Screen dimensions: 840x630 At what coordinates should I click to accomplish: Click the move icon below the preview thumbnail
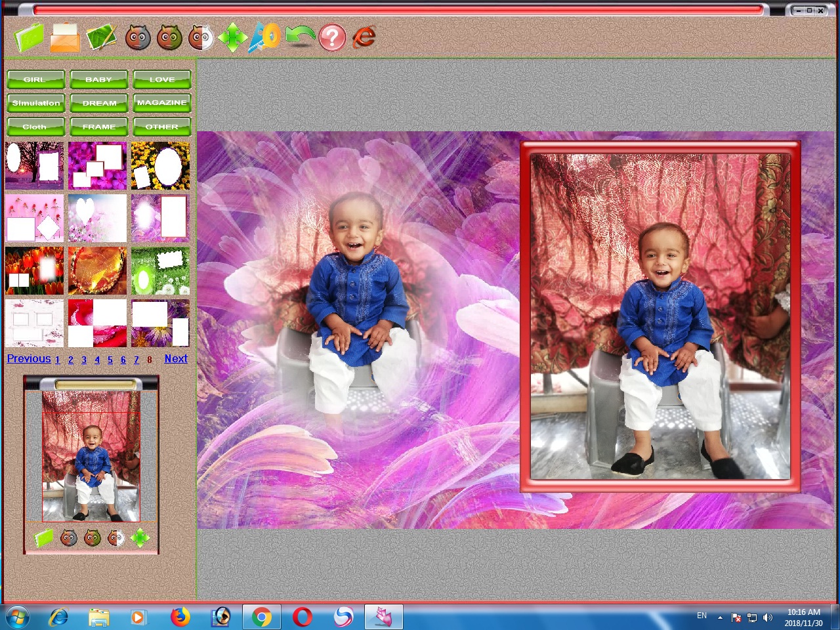[139, 537]
